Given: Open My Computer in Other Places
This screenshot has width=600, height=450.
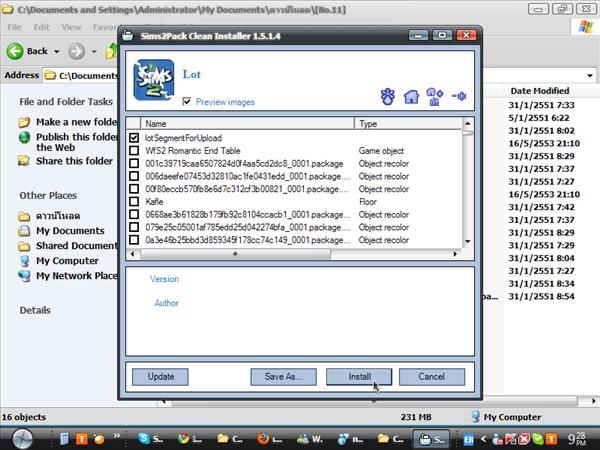Looking at the screenshot, I should 67,261.
